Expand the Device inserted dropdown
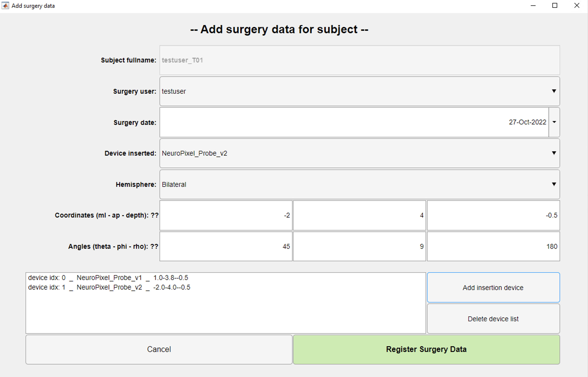 pos(360,153)
